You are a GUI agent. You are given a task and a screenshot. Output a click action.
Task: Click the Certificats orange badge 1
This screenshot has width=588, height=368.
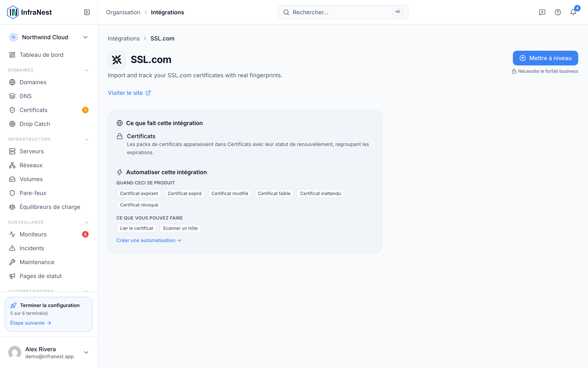click(85, 110)
